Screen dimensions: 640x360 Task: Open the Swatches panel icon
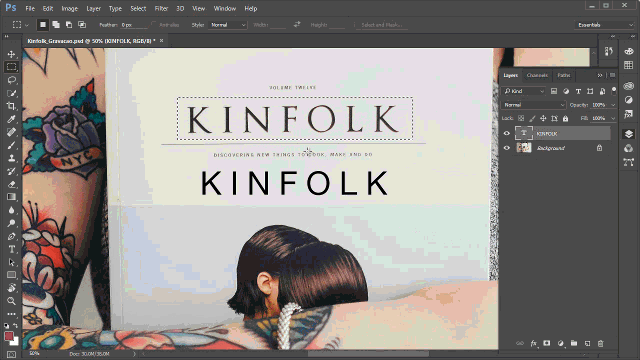pos(629,65)
